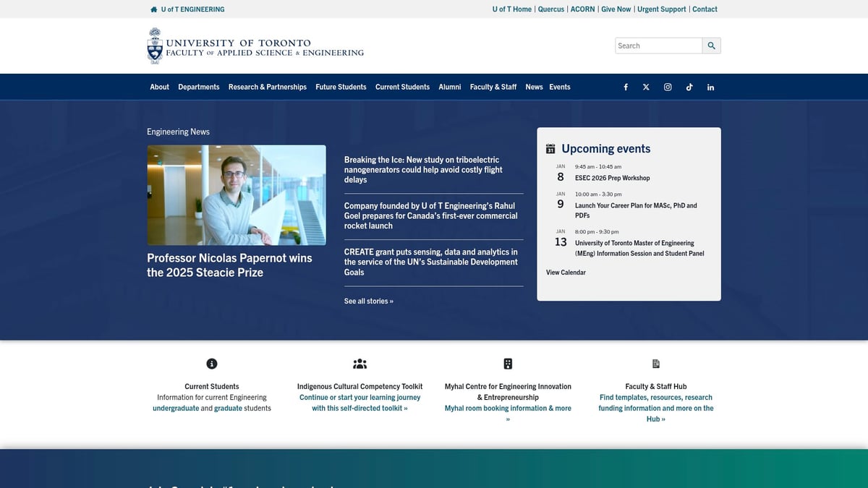
Task: Open the Quercus link
Action: [x=551, y=9]
